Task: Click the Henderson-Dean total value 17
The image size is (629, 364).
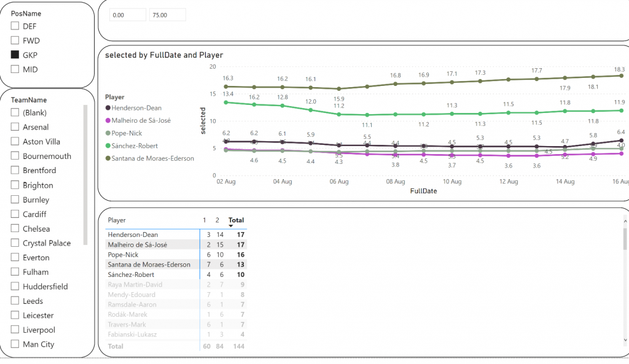Action: point(240,234)
